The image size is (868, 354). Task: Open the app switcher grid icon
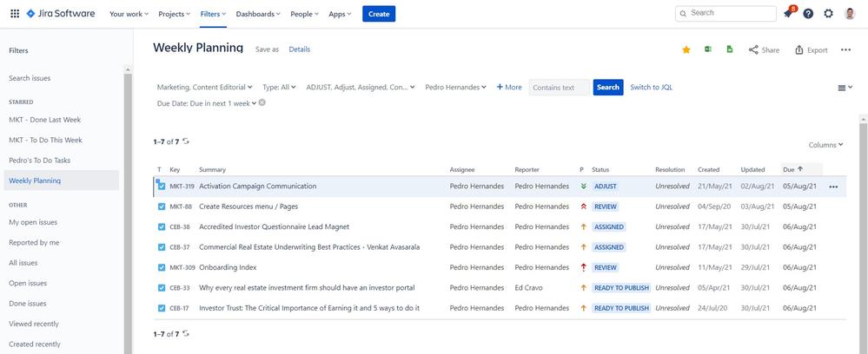click(x=15, y=14)
